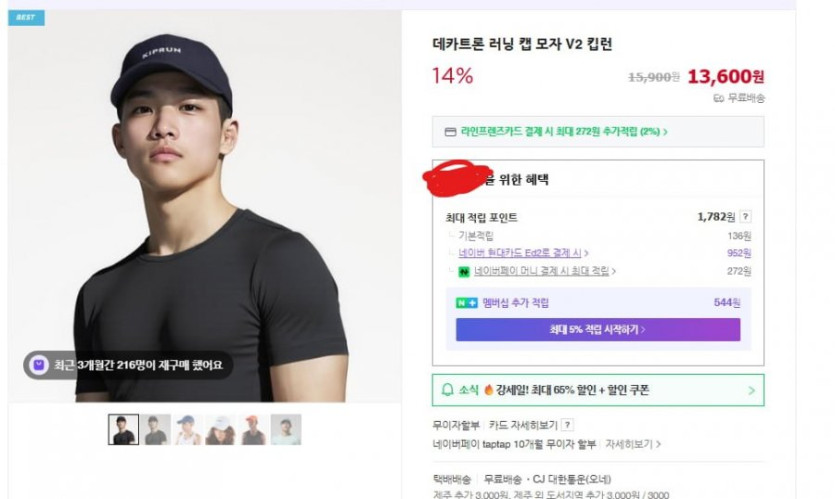This screenshot has height=499, width=835.
Task: Select first thumbnail with black cap and black shirt
Action: click(x=124, y=429)
